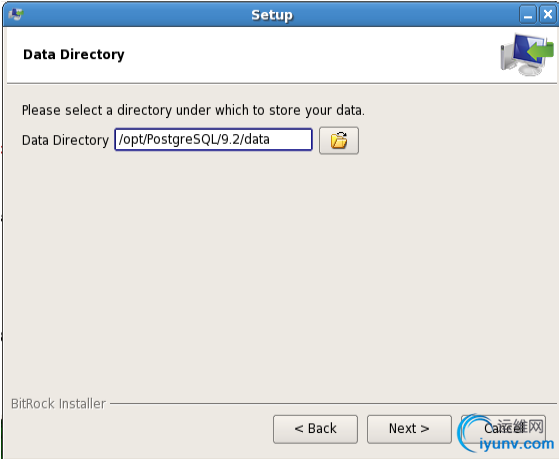The height and width of the screenshot is (460, 560).
Task: Click the green arrow on the installer graphic
Action: 541,50
